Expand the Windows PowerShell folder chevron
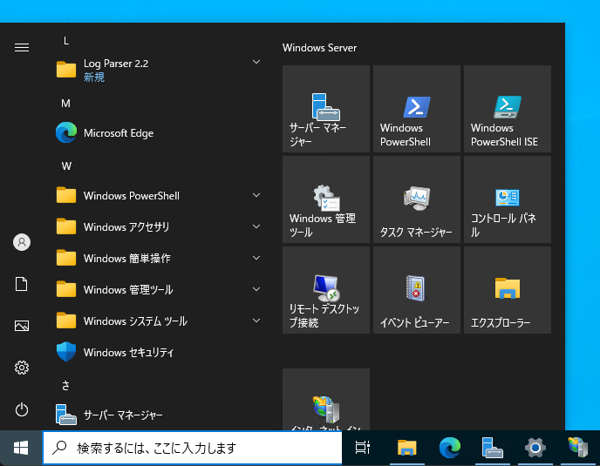Image resolution: width=600 pixels, height=466 pixels. [x=256, y=195]
